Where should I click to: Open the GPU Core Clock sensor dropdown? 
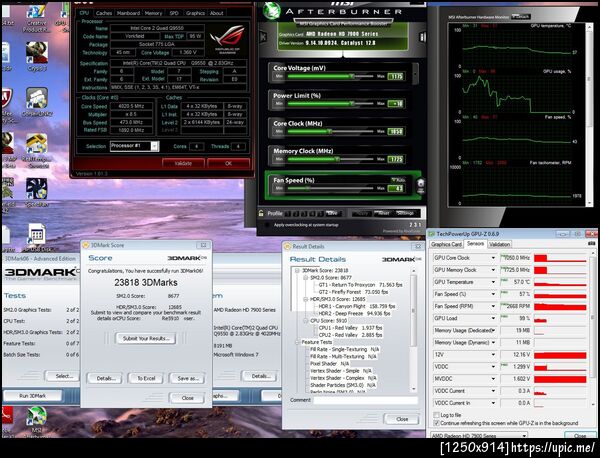[493, 258]
